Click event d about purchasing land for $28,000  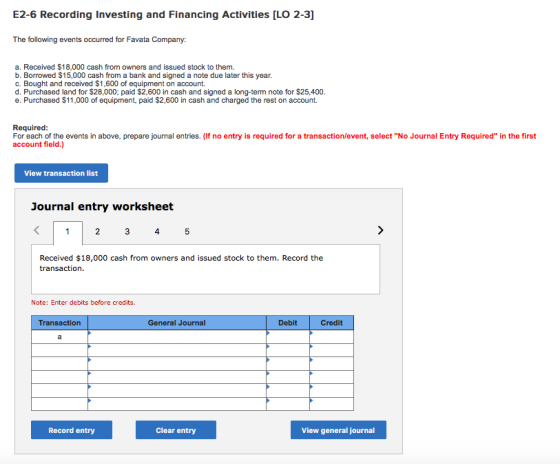(x=170, y=92)
